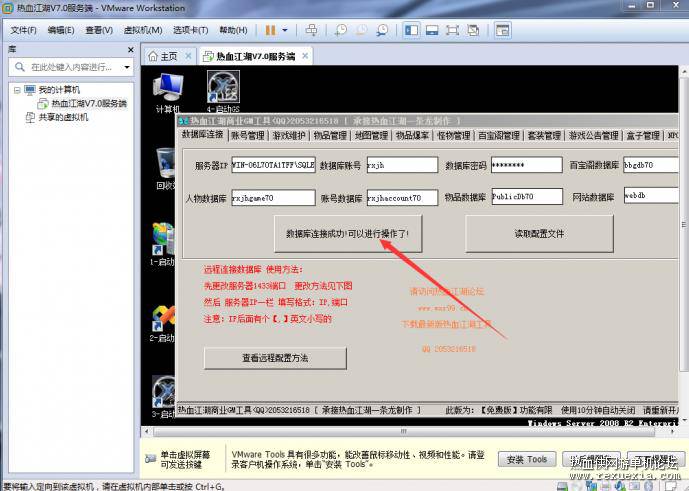
Task: Click the 1-启动 desktop shortcut
Action: pos(163,244)
